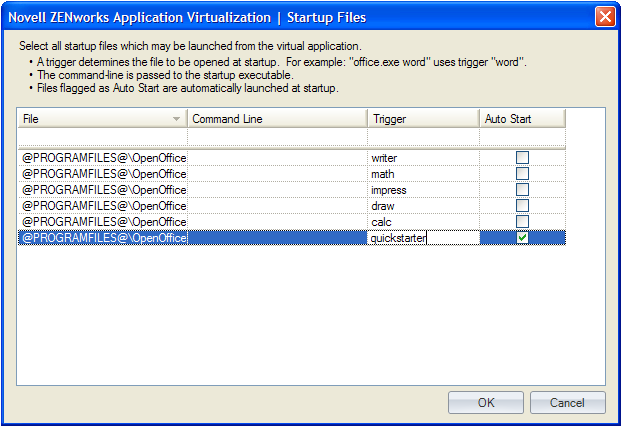Edit the quickstarter trigger field
Image resolution: width=623 pixels, height=428 pixels.
pos(422,238)
